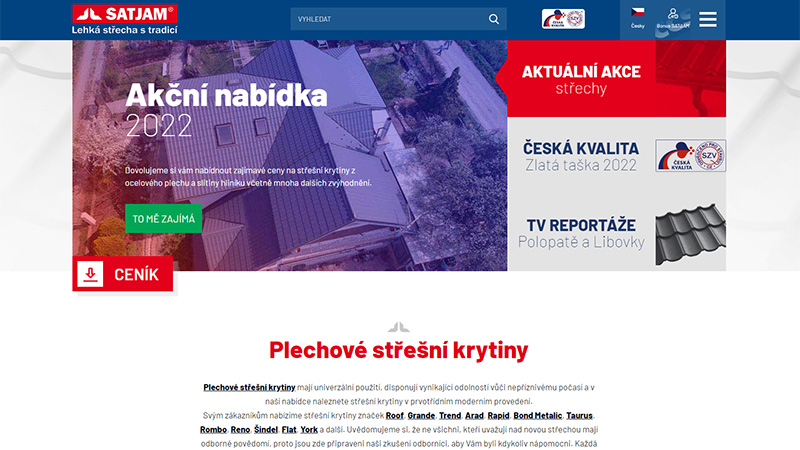
Task: Click the Plechové střešní krytiny heading
Action: tap(398, 350)
